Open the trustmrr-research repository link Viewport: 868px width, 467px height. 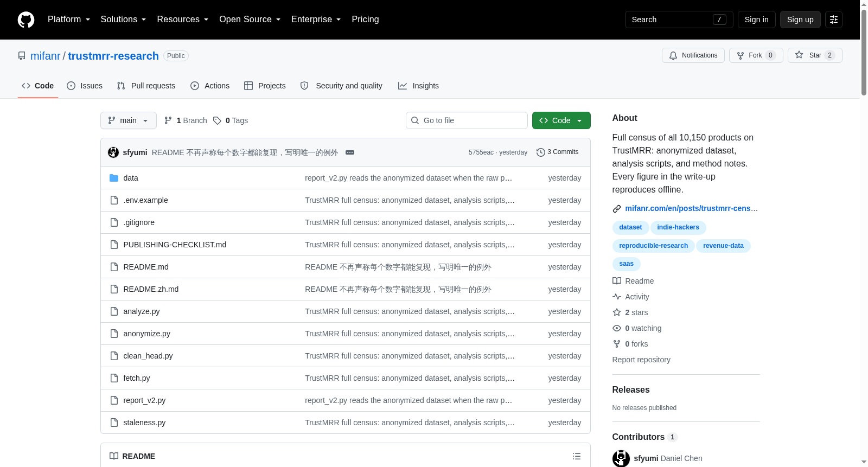pyautogui.click(x=113, y=56)
